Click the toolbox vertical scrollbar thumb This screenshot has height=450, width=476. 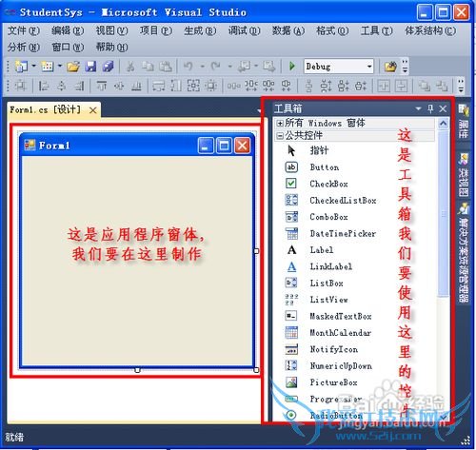(x=444, y=214)
